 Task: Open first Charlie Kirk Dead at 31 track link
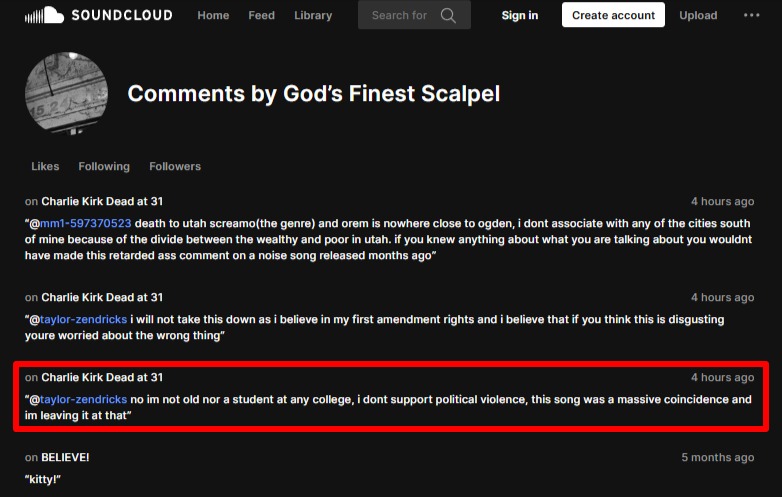[x=102, y=201]
